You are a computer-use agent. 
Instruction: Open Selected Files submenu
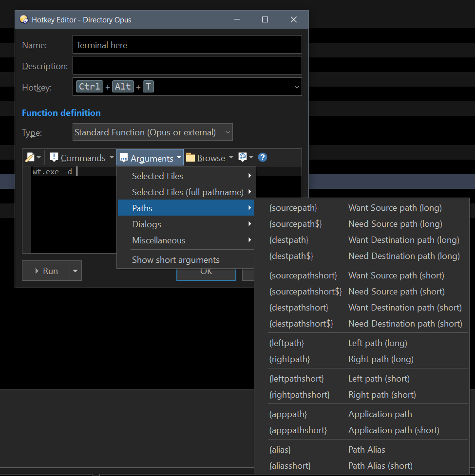point(186,176)
